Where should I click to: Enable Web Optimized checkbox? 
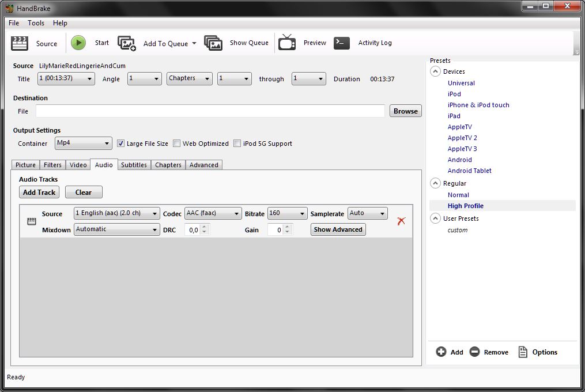pyautogui.click(x=177, y=144)
